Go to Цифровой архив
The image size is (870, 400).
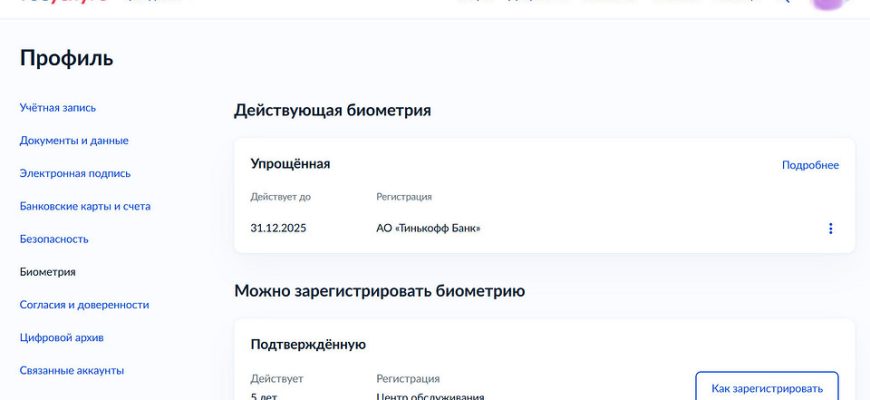pyautogui.click(x=61, y=338)
